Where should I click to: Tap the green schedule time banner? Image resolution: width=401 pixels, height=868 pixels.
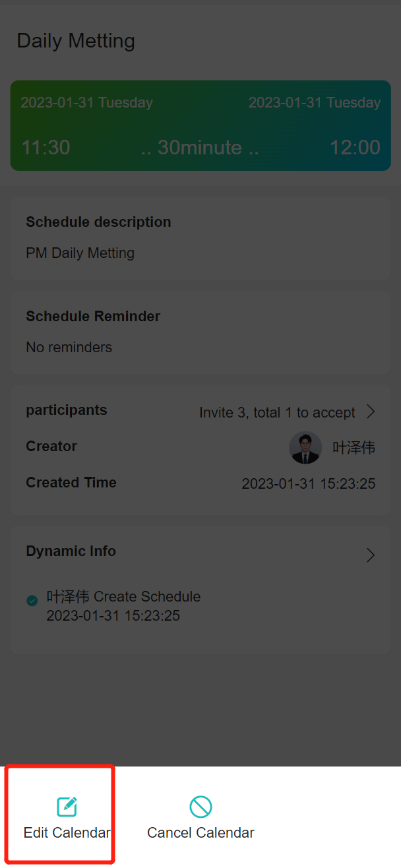point(200,125)
